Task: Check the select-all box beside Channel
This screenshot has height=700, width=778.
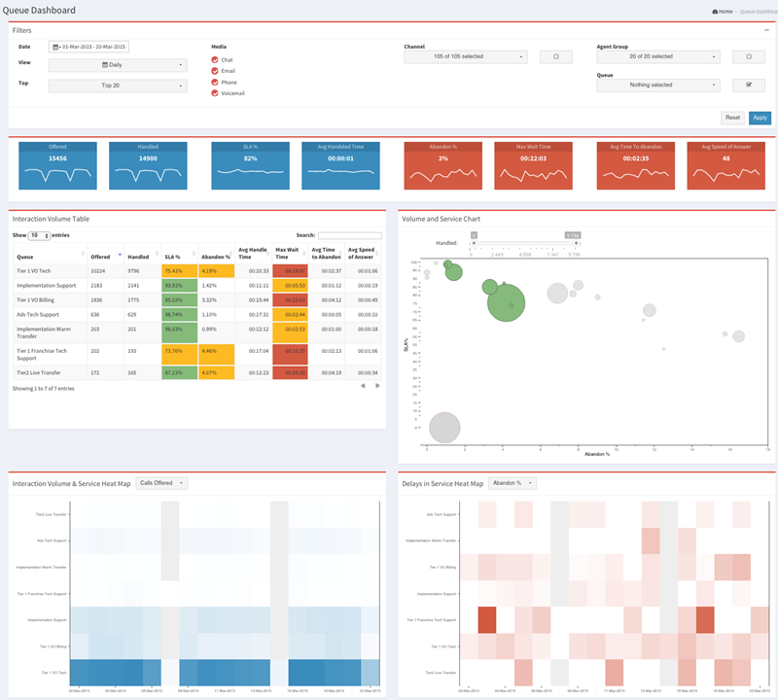Action: [556, 56]
